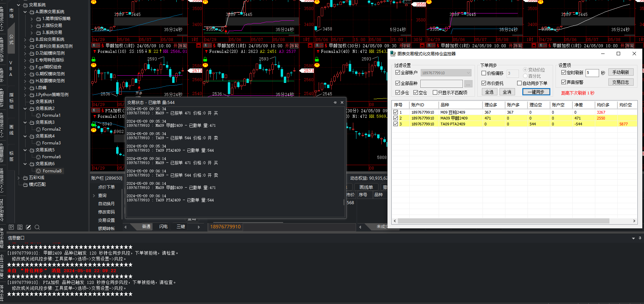Open the 信息窗口 panel dropdown arrow

pyautogui.click(x=633, y=238)
